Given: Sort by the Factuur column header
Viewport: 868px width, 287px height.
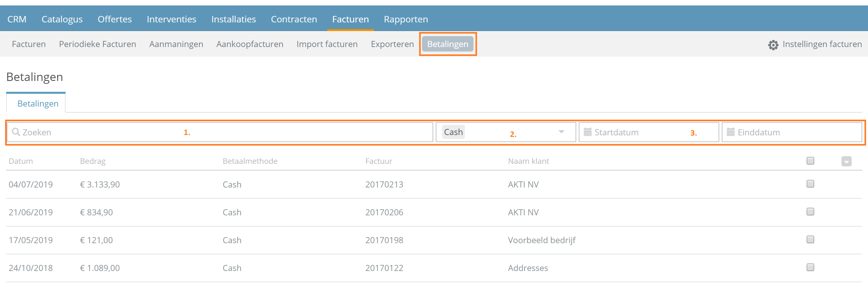Looking at the screenshot, I should click(379, 161).
